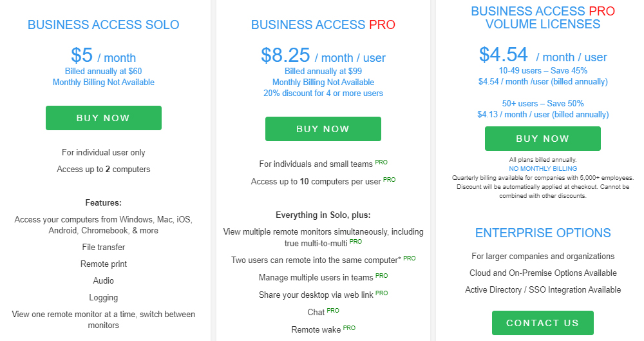Select the Business Access Pro heading
The image size is (644, 341).
[323, 24]
